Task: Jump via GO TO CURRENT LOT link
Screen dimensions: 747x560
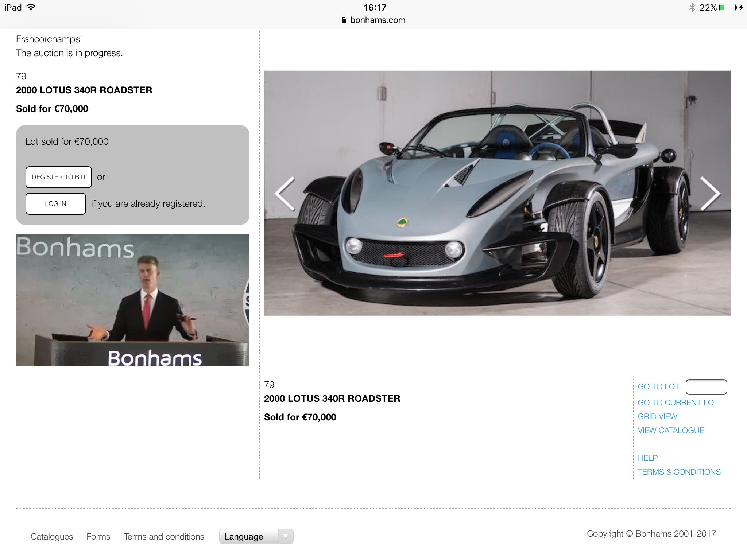Action: click(x=678, y=402)
